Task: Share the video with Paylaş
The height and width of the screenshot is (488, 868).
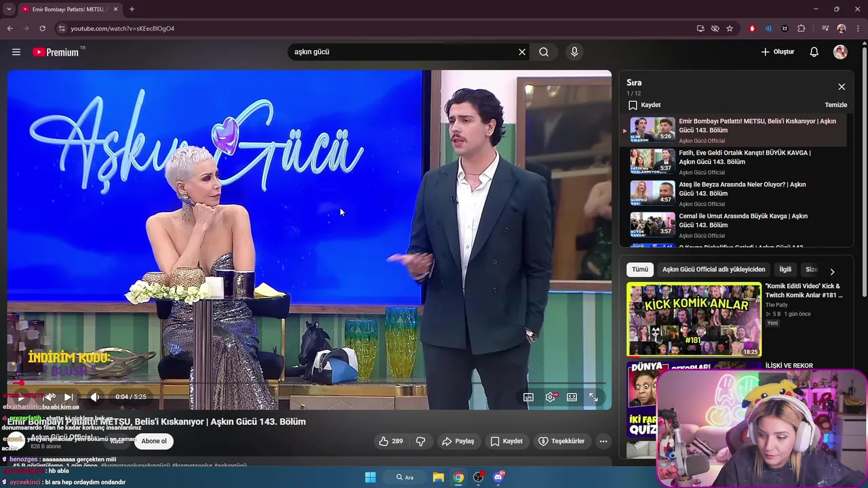Action: coord(458,441)
